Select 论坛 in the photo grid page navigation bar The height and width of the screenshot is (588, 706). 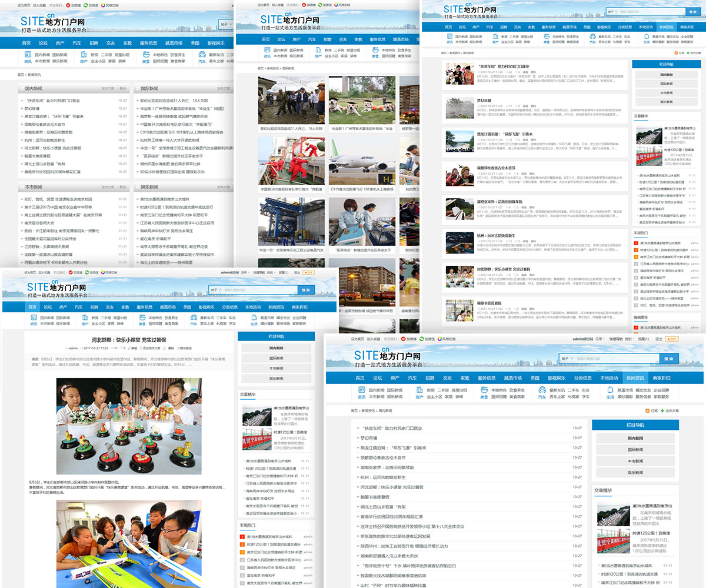click(x=282, y=39)
